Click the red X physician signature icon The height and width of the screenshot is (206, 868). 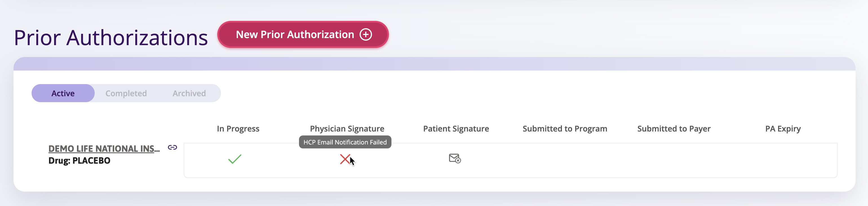345,159
